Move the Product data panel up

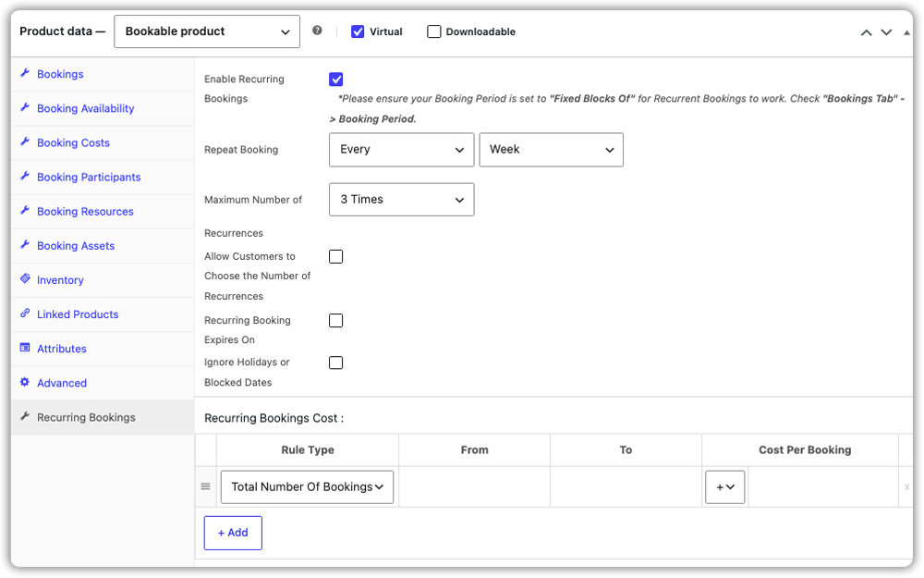(x=867, y=32)
